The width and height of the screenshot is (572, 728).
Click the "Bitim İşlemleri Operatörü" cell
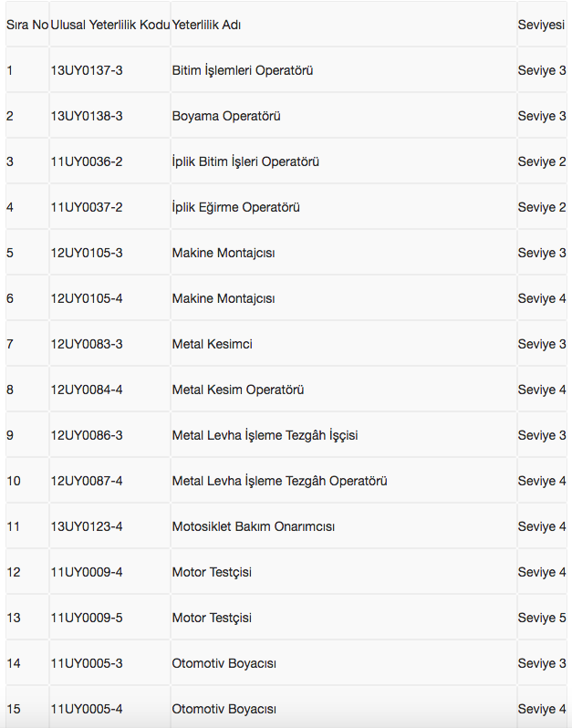click(243, 70)
